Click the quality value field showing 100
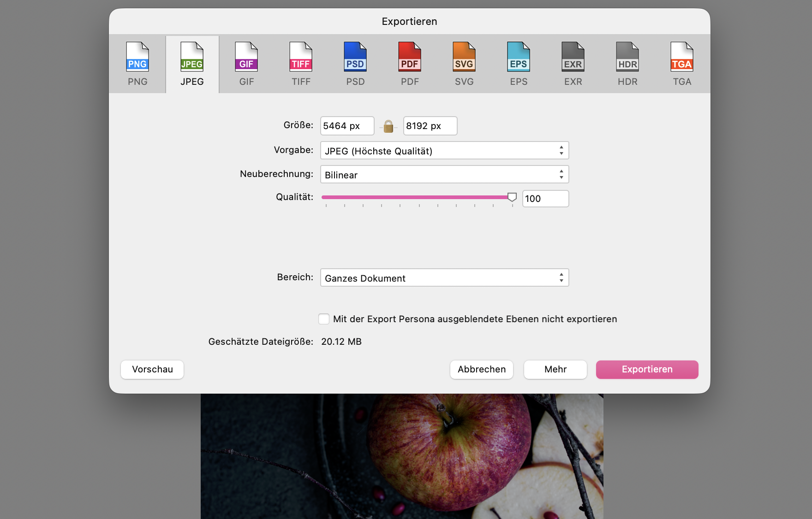This screenshot has width=812, height=519. 545,199
